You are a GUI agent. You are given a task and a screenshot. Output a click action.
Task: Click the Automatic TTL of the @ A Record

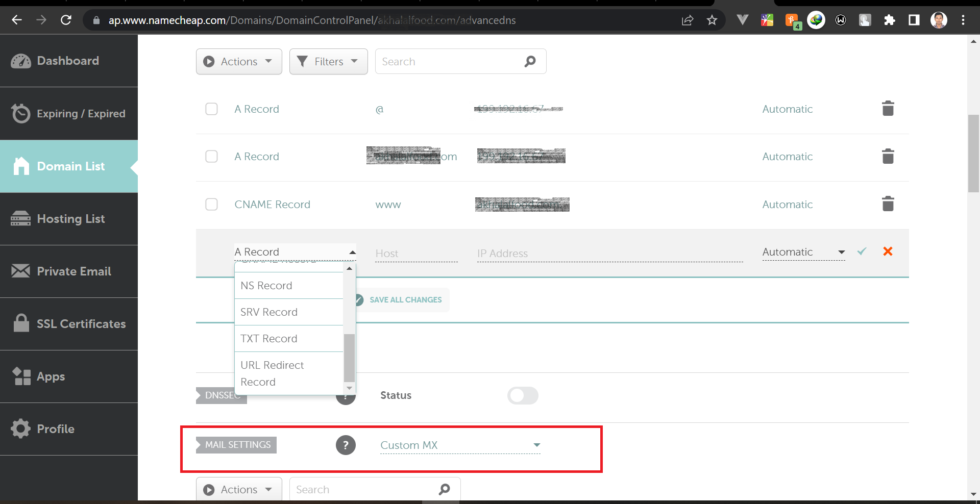[x=787, y=109]
